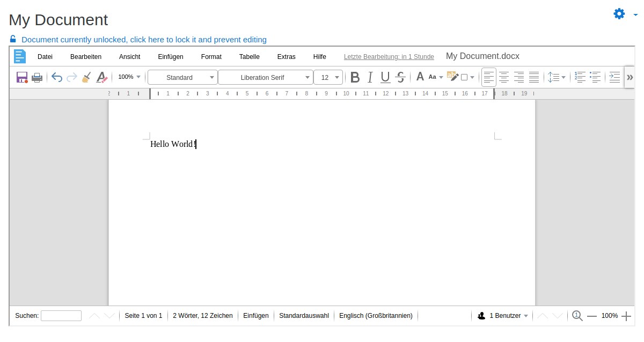This screenshot has height=342, width=644.
Task: Click the My Document.docx file name
Action: click(x=482, y=56)
